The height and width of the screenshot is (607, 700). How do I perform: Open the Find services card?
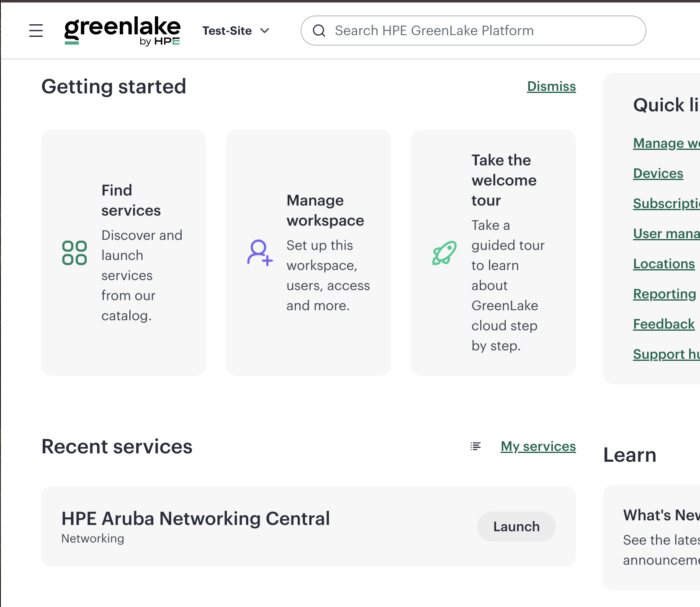click(x=124, y=253)
